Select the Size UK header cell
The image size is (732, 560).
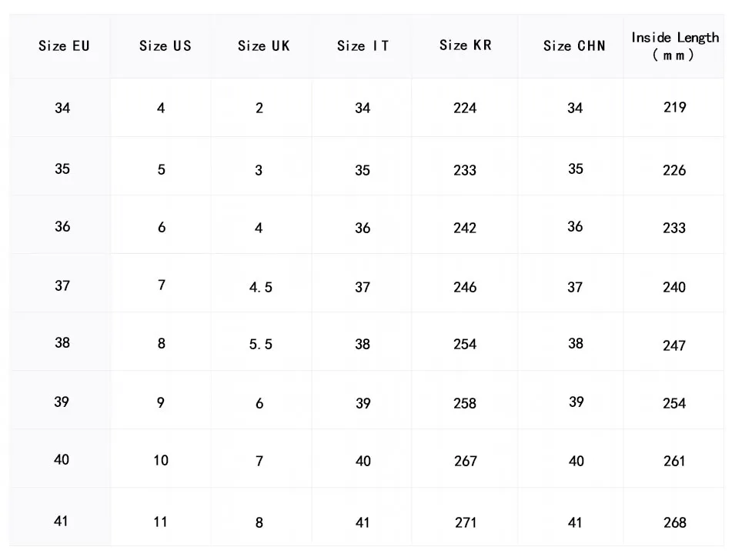click(263, 46)
